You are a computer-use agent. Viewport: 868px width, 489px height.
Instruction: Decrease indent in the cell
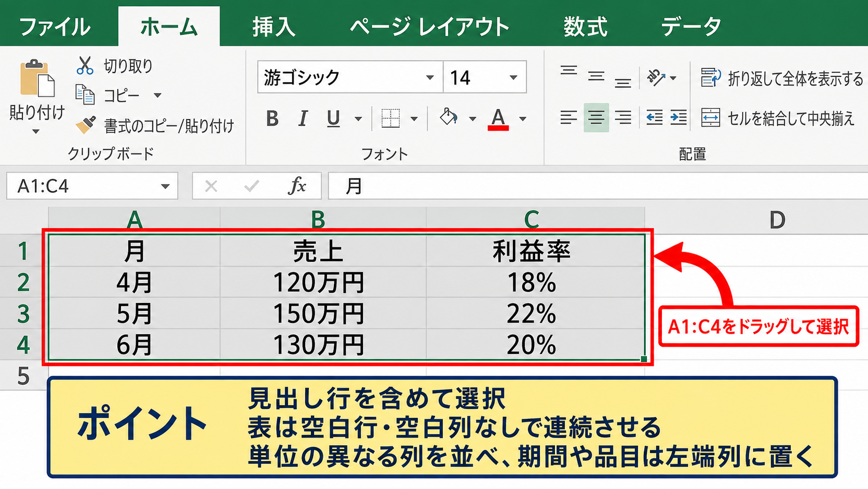pyautogui.click(x=654, y=118)
